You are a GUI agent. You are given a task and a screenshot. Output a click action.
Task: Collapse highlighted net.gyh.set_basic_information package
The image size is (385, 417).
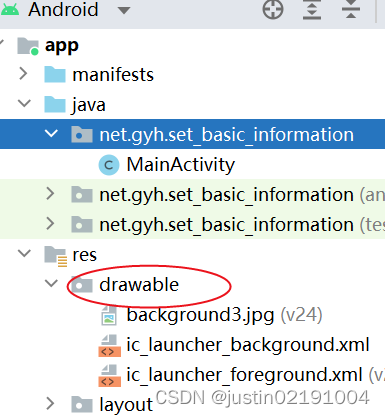(51, 134)
